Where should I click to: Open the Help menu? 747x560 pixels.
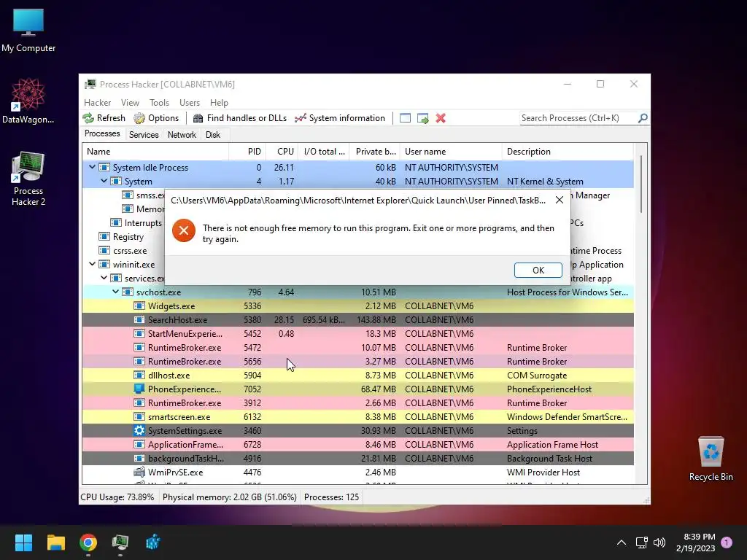(x=219, y=102)
